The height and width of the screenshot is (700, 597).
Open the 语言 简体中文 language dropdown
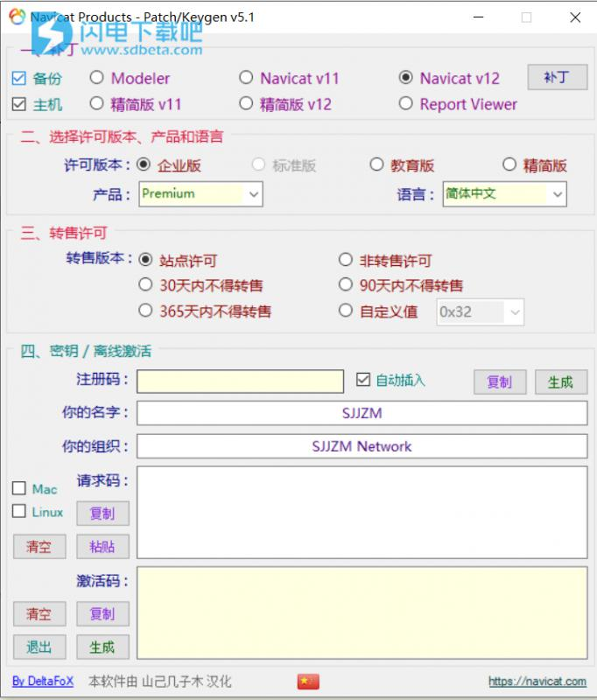tap(504, 193)
